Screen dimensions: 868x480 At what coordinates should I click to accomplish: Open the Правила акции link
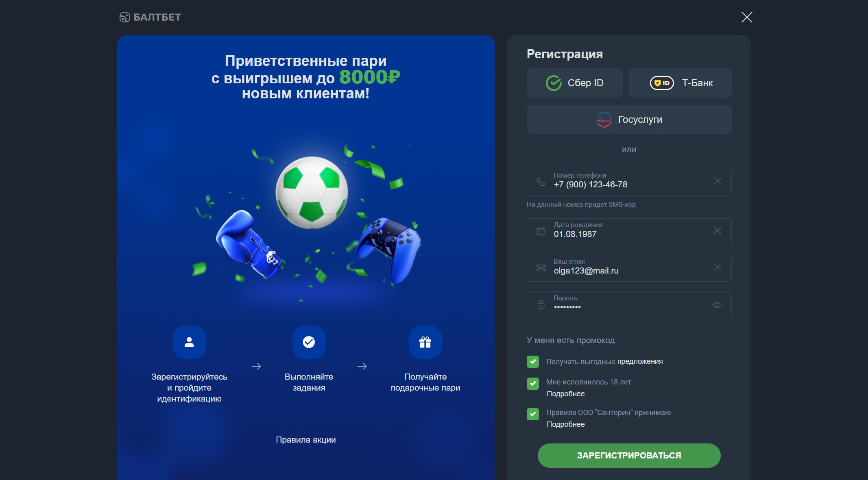pyautogui.click(x=306, y=440)
